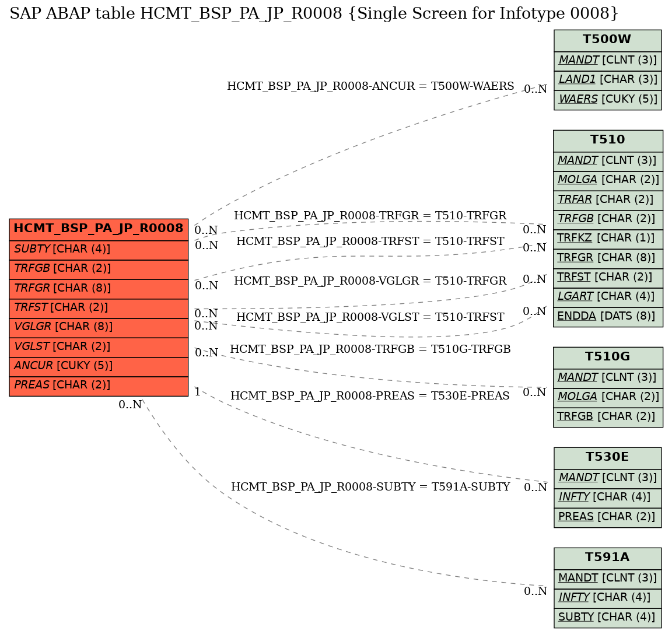The height and width of the screenshot is (634, 672).
Task: Click the ANCUR = T500W-WAERS relation label
Action: click(x=370, y=86)
